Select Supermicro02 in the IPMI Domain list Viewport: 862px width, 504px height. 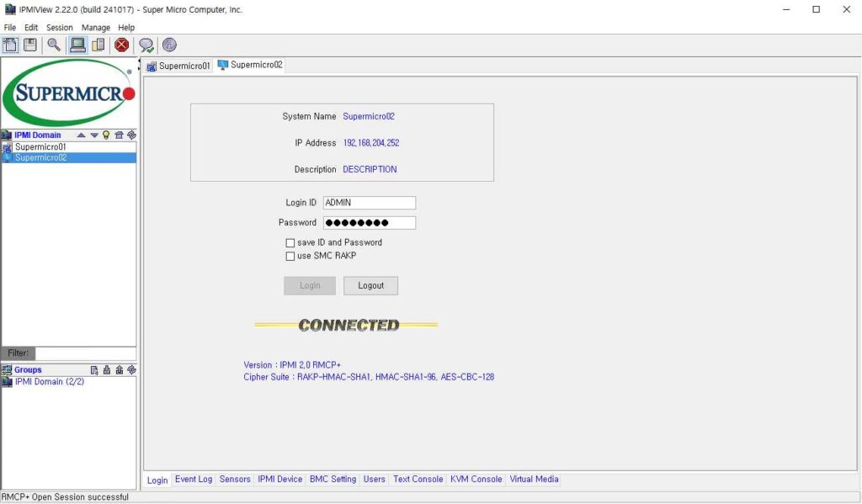(69, 157)
